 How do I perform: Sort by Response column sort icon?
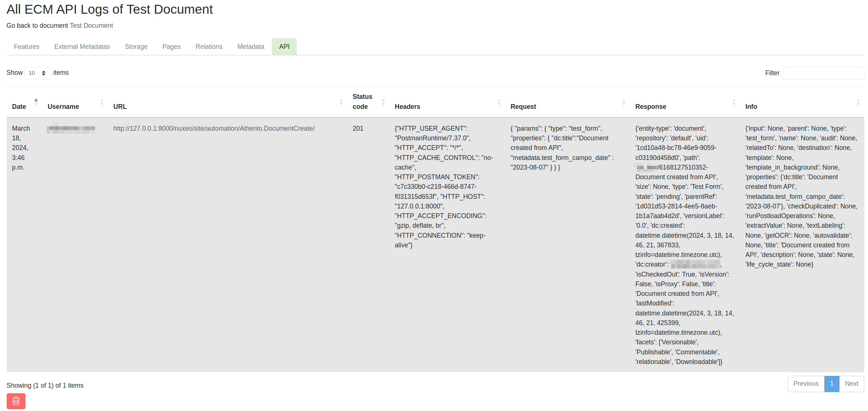click(734, 102)
